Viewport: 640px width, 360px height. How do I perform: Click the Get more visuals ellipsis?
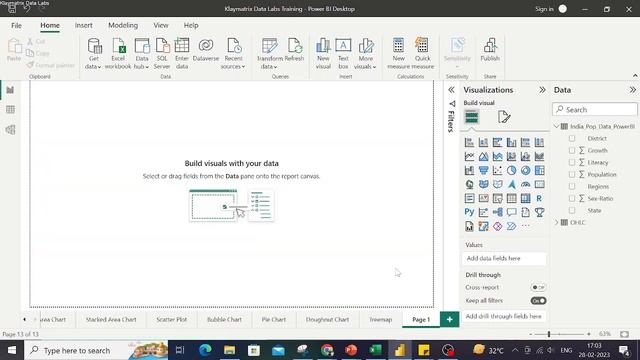tap(525, 226)
